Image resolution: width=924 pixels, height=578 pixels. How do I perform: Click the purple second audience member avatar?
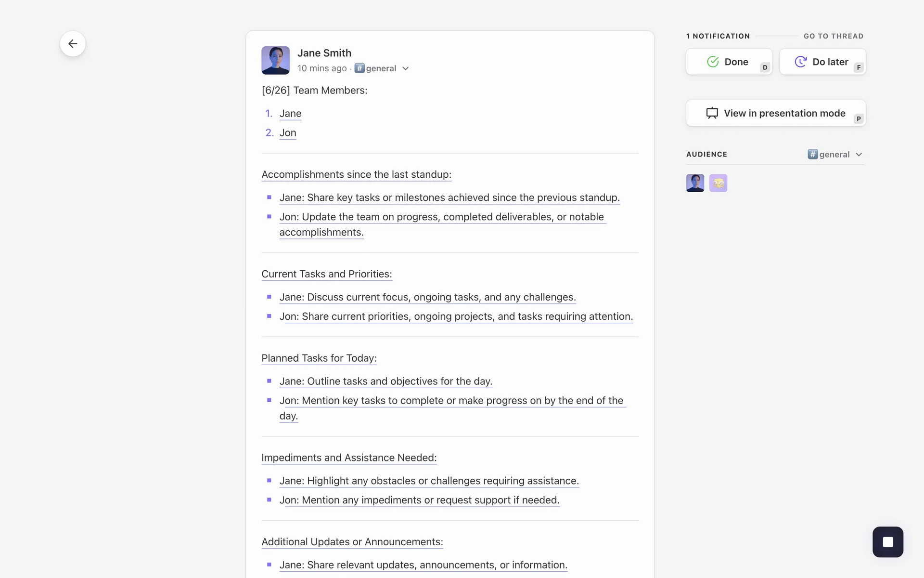(718, 183)
